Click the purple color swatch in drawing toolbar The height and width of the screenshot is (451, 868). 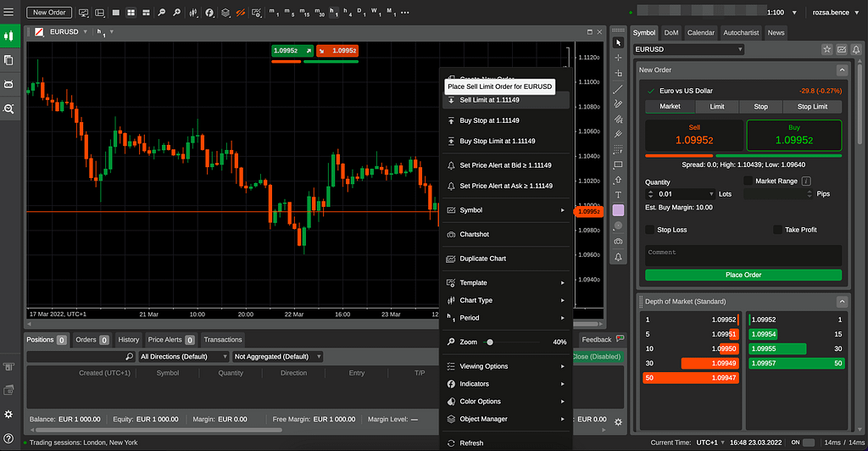pyautogui.click(x=618, y=209)
